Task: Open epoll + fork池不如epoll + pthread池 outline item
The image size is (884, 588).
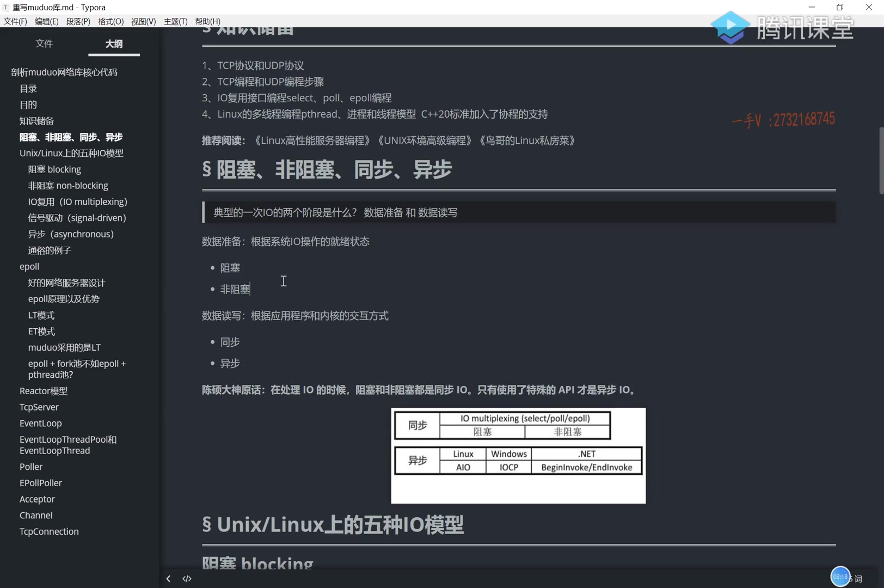Action: (x=77, y=369)
